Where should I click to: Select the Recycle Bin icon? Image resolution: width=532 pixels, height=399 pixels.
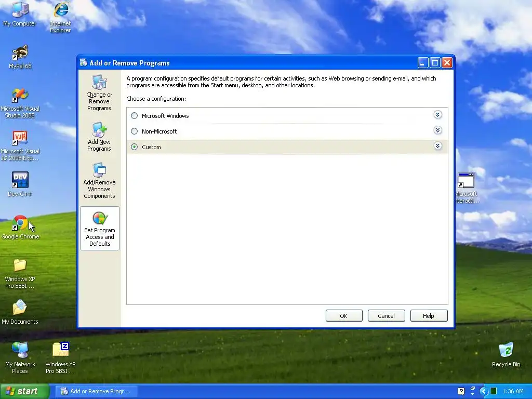[x=506, y=355]
